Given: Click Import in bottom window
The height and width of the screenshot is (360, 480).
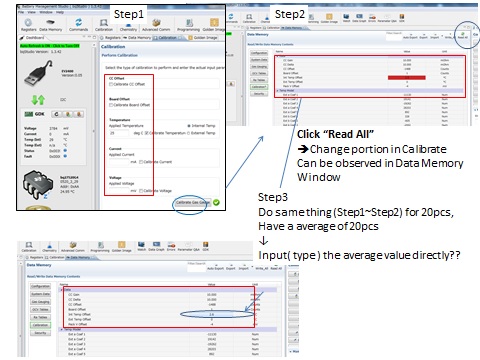Looking at the screenshot, I should (244, 268).
